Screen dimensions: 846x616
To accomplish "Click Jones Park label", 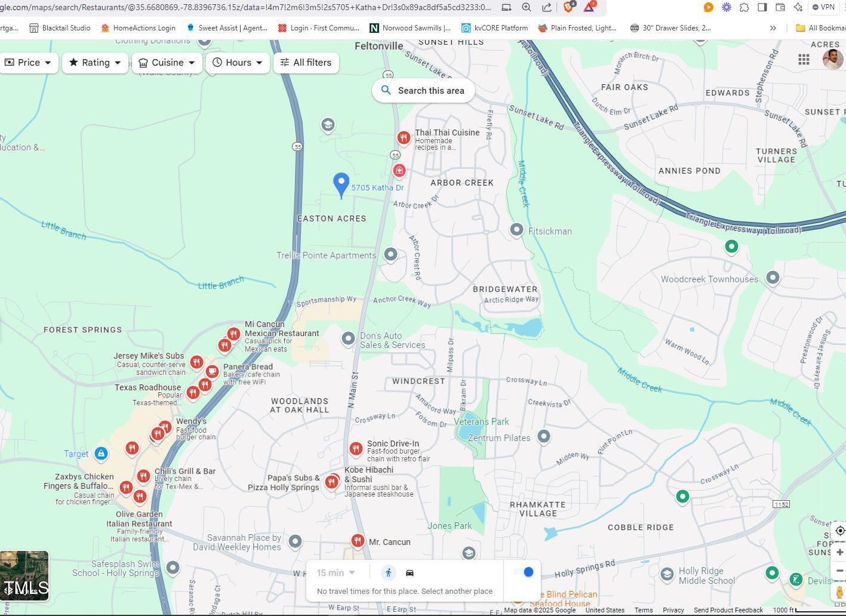I will coord(450,526).
